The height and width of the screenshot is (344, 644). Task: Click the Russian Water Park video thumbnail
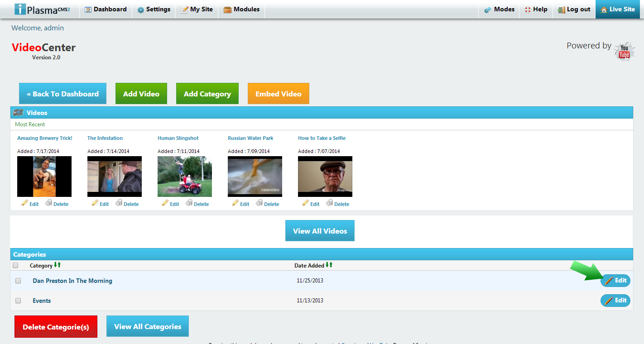click(255, 177)
